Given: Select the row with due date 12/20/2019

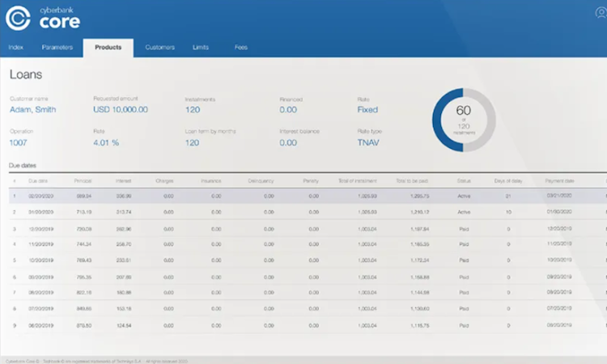Looking at the screenshot, I should click(x=308, y=229).
